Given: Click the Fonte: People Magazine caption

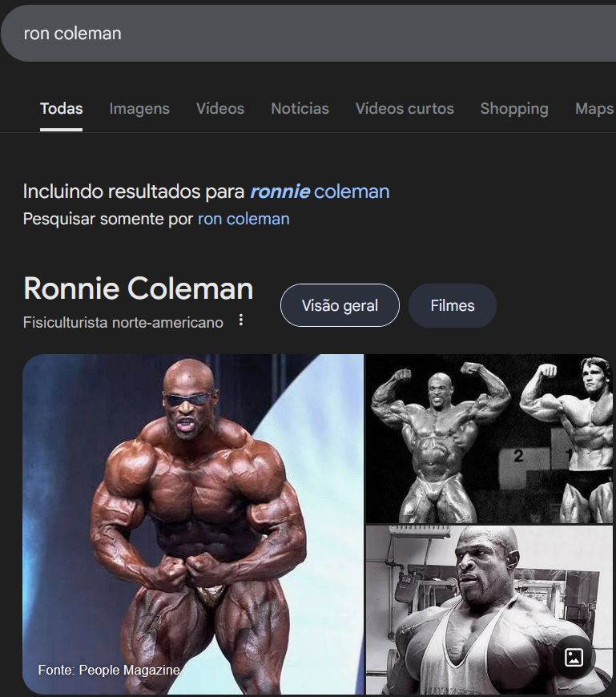Looking at the screenshot, I should pos(109,670).
